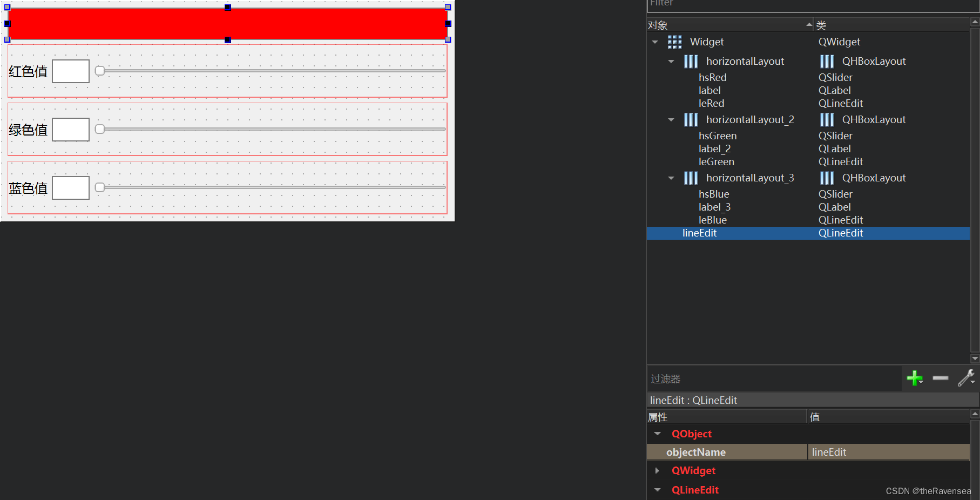The image size is (980, 500).
Task: Sort by the 对象 column header
Action: tap(730, 25)
